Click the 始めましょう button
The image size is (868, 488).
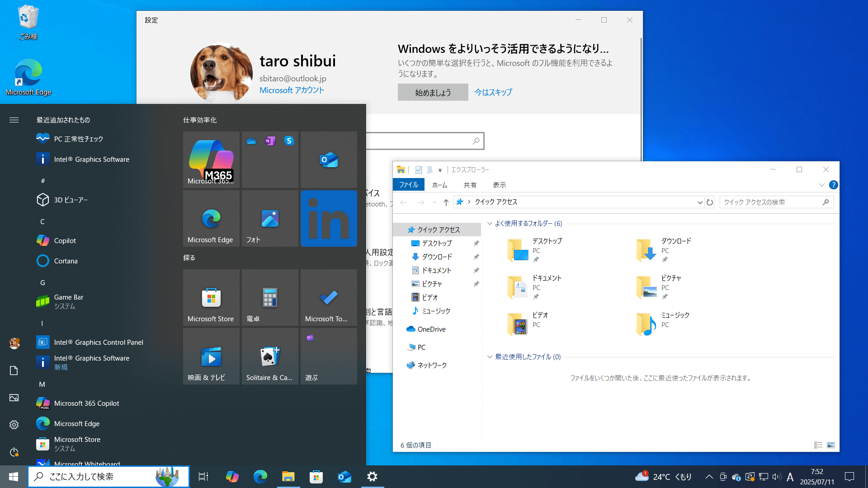(x=433, y=92)
